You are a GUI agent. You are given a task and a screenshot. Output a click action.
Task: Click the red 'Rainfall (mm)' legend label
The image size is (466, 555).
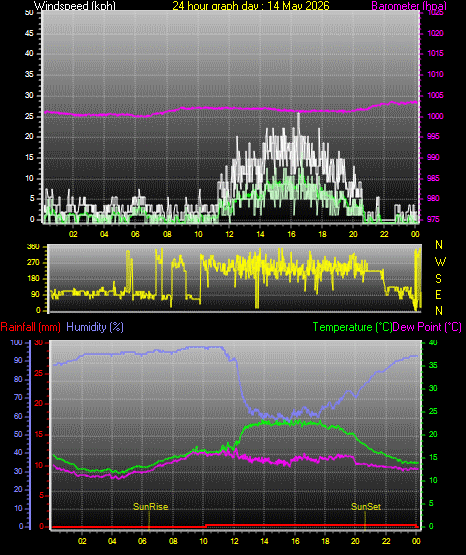(x=30, y=327)
